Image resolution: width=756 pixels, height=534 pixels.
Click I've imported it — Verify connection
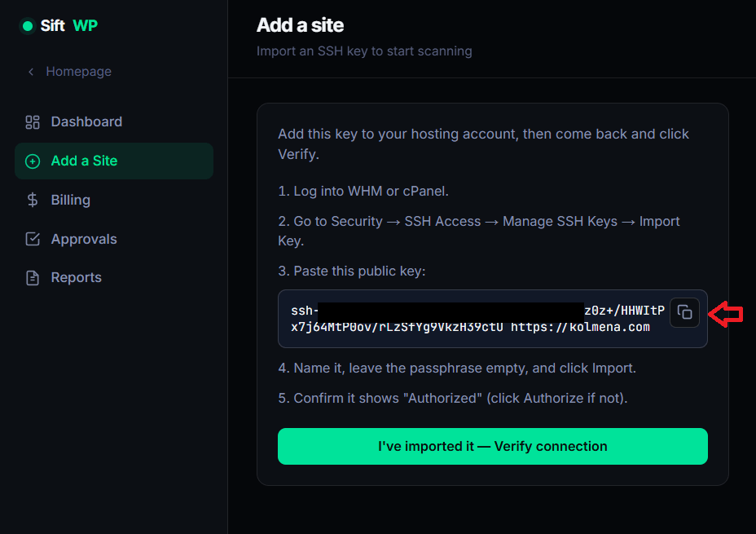tap(492, 446)
